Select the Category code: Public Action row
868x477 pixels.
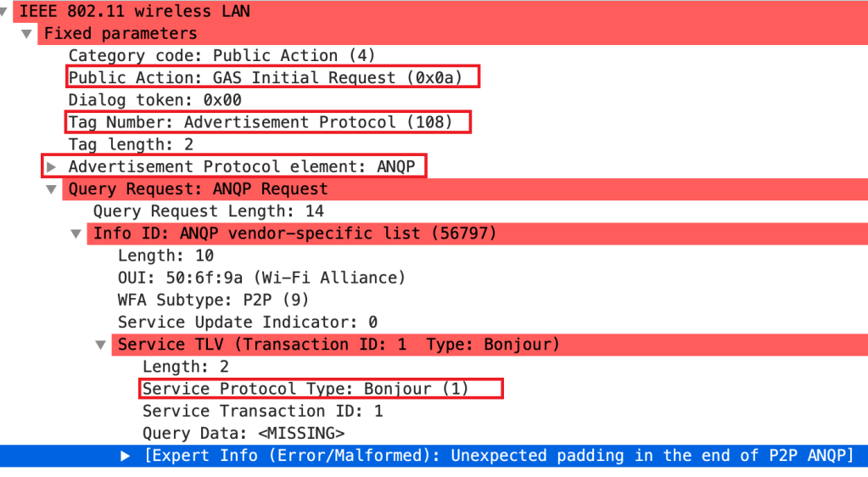(x=221, y=56)
